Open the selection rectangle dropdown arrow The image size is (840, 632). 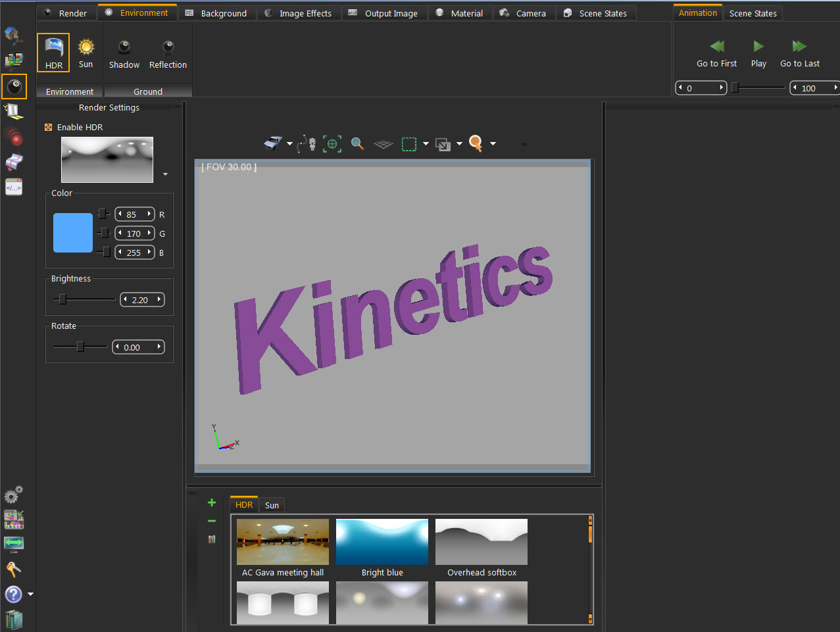click(426, 144)
